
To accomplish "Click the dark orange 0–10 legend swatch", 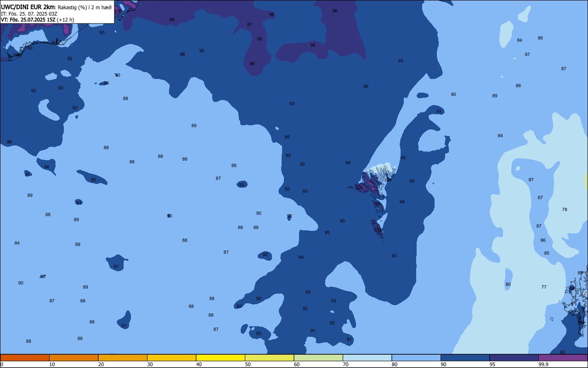I will click(x=25, y=357).
